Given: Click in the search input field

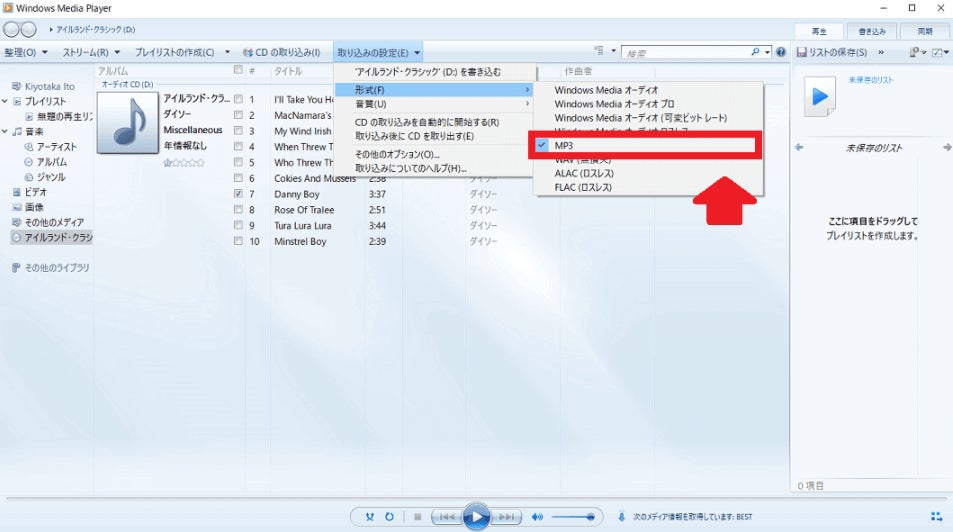Looking at the screenshot, I should click(685, 53).
